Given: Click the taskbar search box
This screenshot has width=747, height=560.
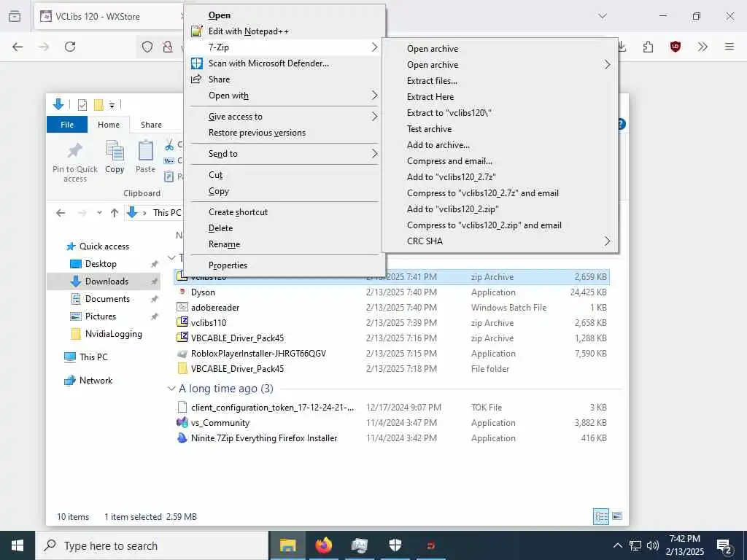Looking at the screenshot, I should [152, 545].
